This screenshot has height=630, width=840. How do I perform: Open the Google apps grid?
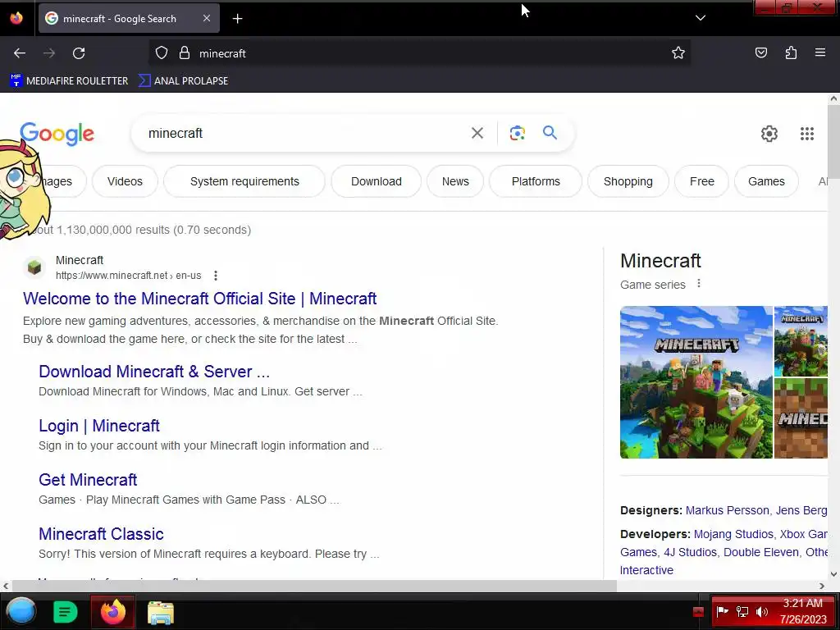(807, 134)
